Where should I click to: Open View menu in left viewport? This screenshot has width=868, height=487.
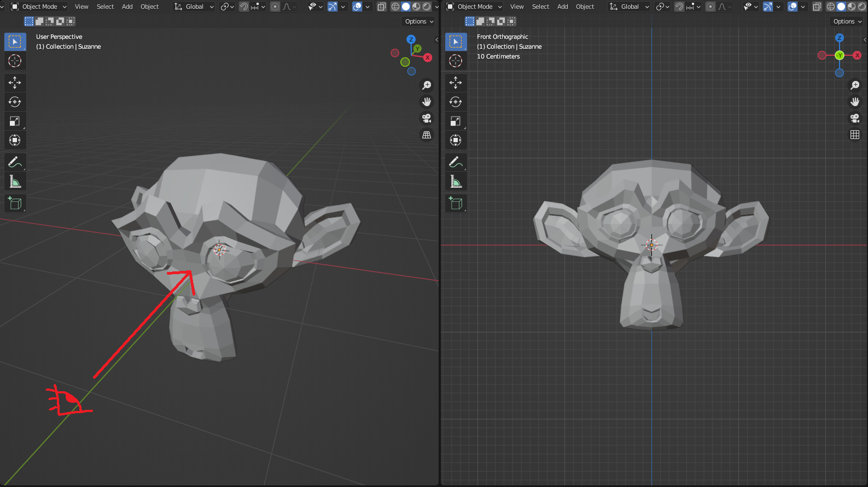[x=81, y=7]
